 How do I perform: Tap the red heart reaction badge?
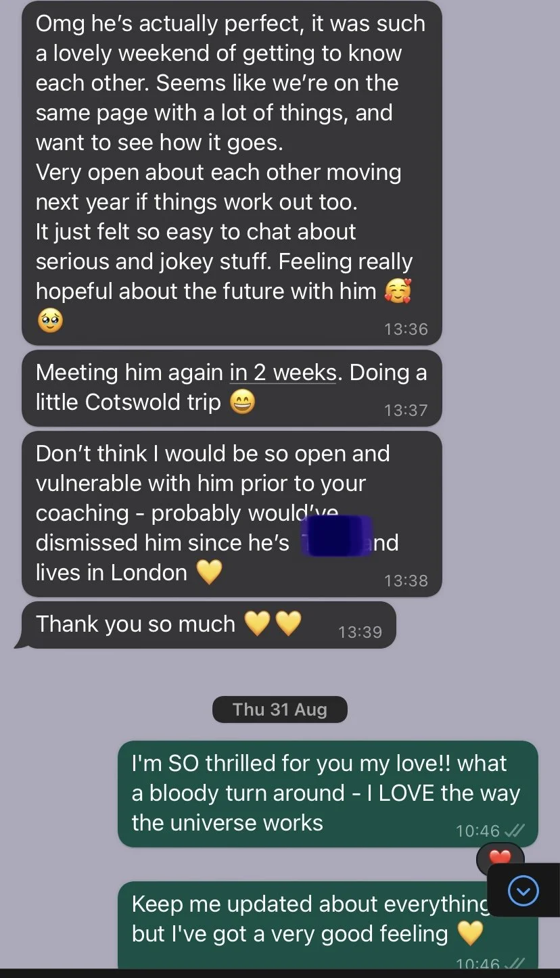500,858
